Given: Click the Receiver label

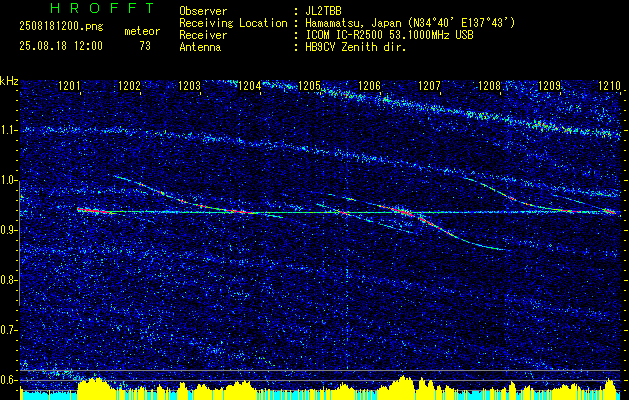Looking at the screenshot, I should click(x=203, y=35).
